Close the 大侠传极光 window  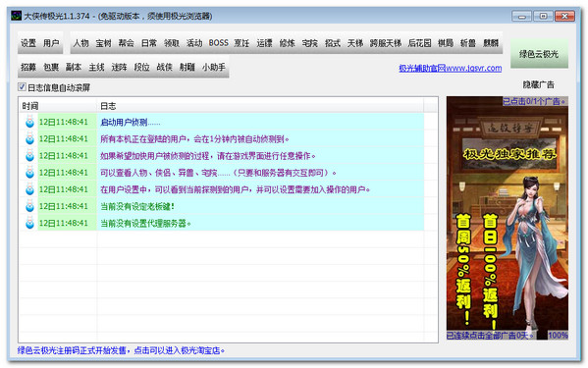tap(564, 16)
